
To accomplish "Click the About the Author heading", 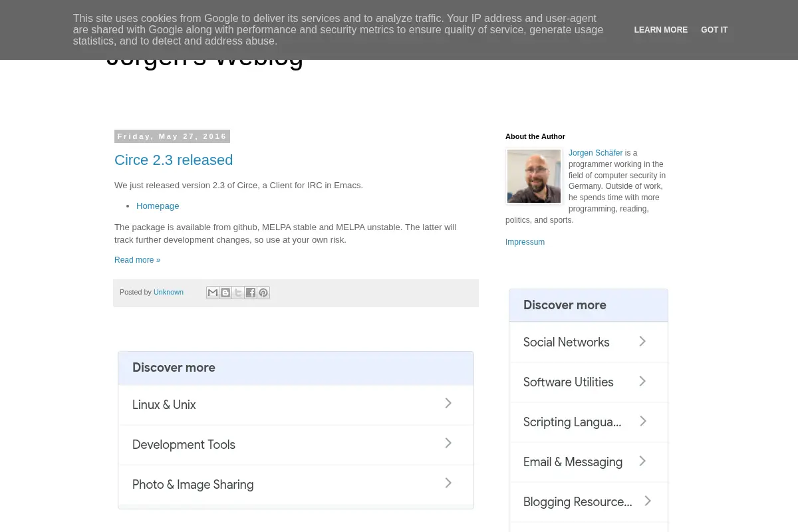I will 535,136.
